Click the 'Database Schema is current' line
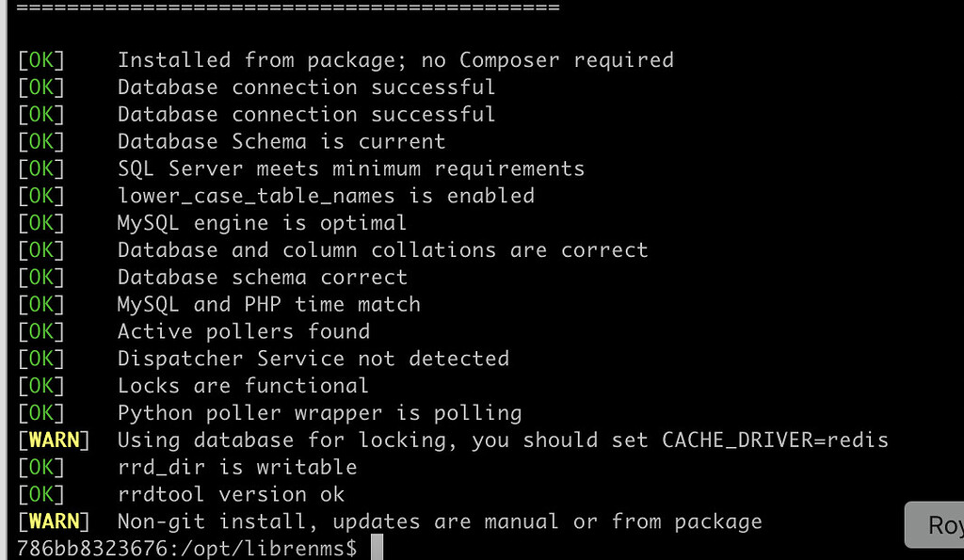 point(281,141)
